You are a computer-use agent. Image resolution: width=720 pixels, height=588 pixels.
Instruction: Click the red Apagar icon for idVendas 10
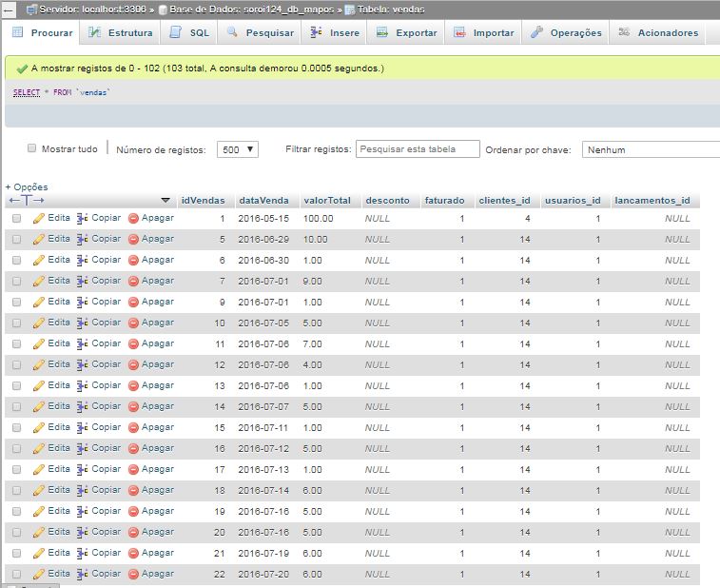(x=133, y=323)
